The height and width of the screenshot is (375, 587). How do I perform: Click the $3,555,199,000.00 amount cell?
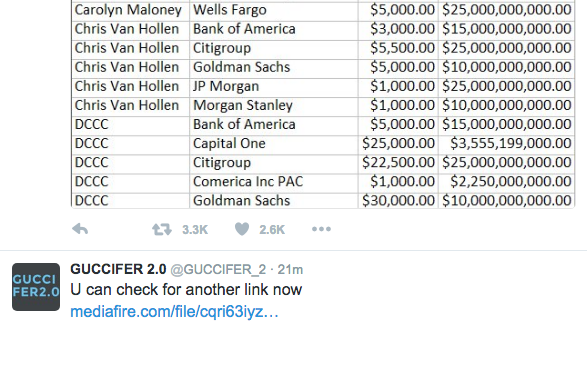click(507, 143)
